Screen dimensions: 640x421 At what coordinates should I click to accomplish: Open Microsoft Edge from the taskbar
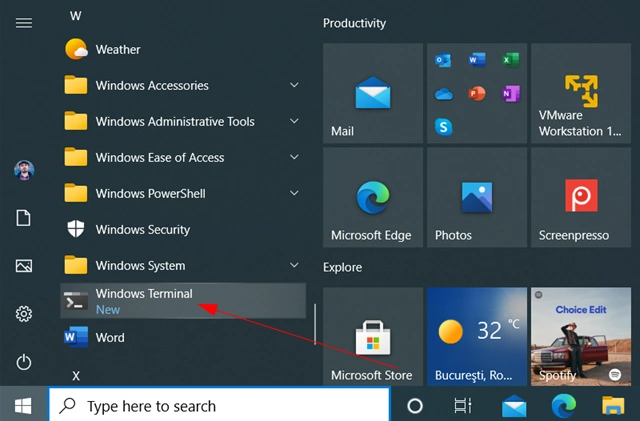click(x=564, y=405)
